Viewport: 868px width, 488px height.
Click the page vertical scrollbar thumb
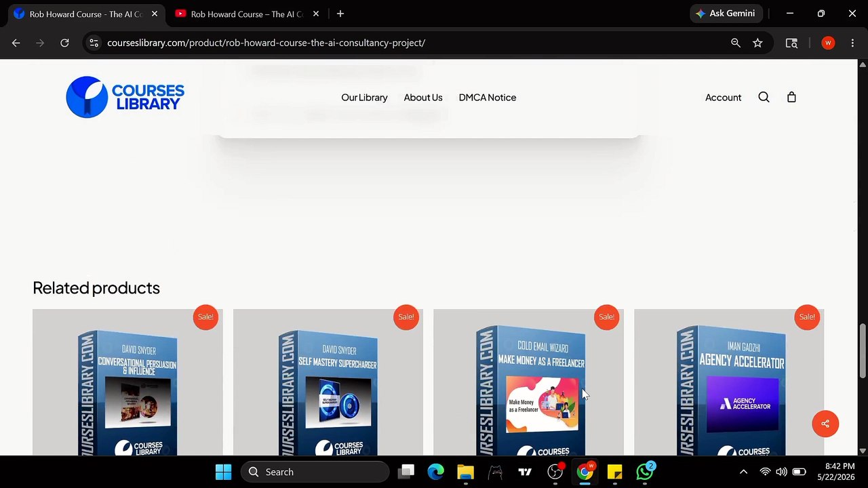863,351
